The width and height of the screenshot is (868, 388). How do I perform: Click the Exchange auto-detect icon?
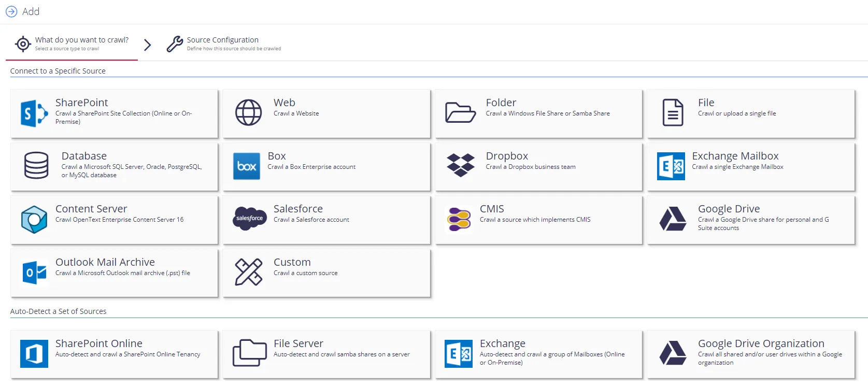coord(459,354)
